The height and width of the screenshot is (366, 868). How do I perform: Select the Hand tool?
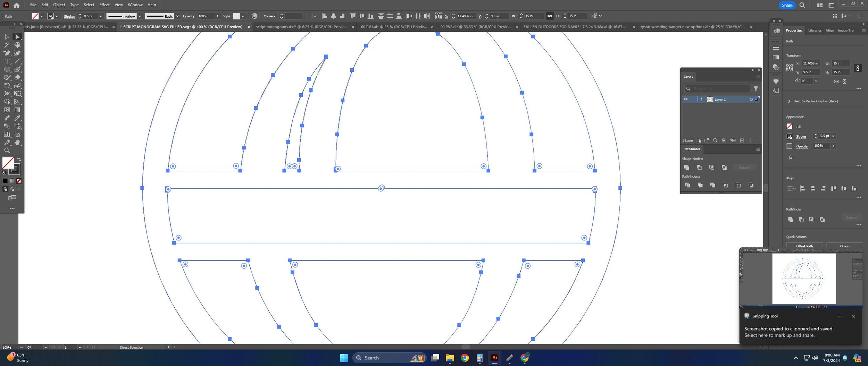17,143
